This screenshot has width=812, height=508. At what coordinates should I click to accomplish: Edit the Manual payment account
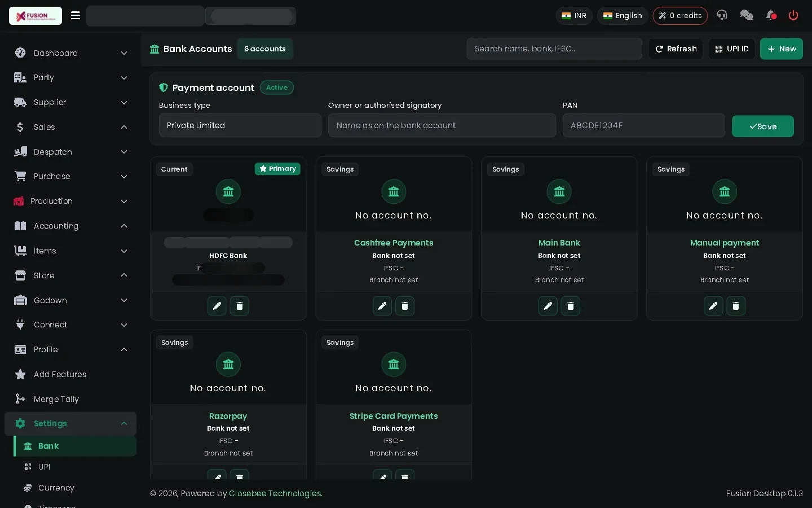click(x=713, y=306)
